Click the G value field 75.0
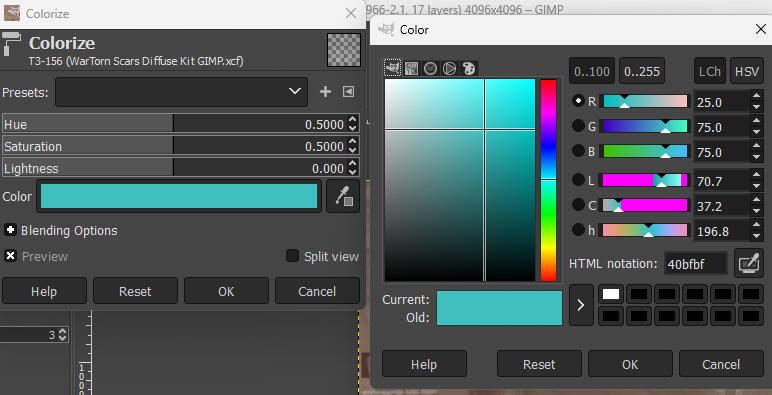Screen dimensions: 772x395 pyautogui.click(x=722, y=128)
